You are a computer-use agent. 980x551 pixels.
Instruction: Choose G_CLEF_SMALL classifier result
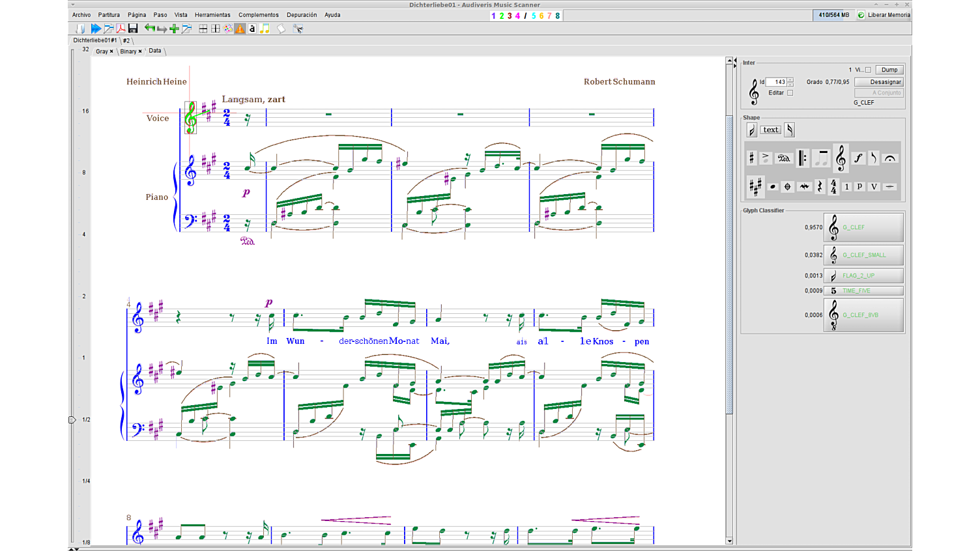coord(863,255)
